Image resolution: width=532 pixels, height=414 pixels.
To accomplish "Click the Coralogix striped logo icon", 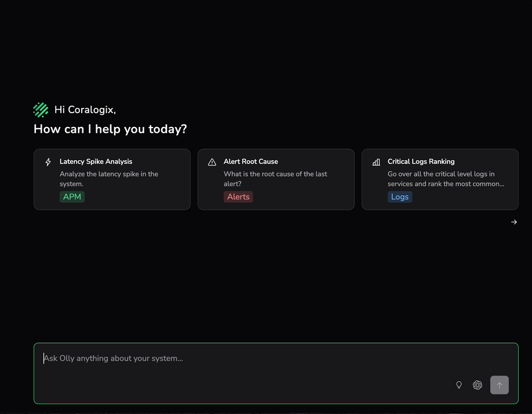I will click(x=41, y=110).
